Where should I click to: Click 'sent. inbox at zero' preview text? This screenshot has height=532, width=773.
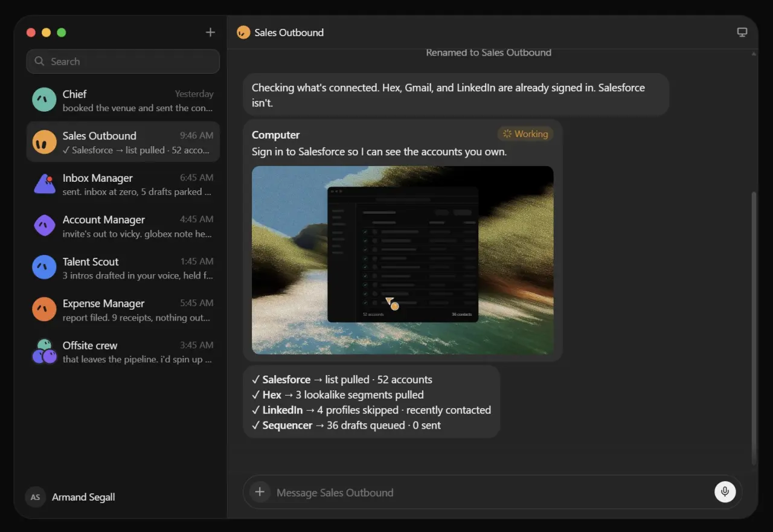[137, 192]
